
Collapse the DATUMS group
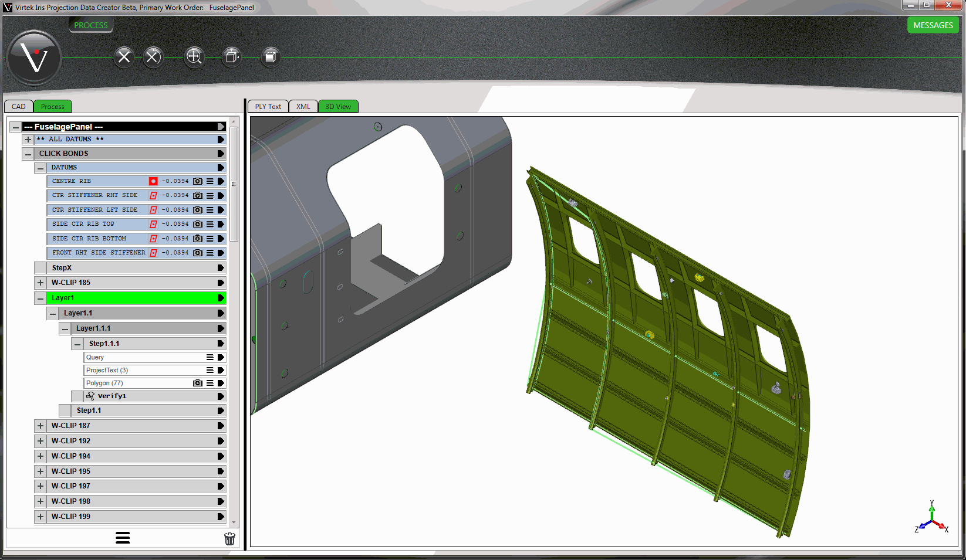pos(40,168)
